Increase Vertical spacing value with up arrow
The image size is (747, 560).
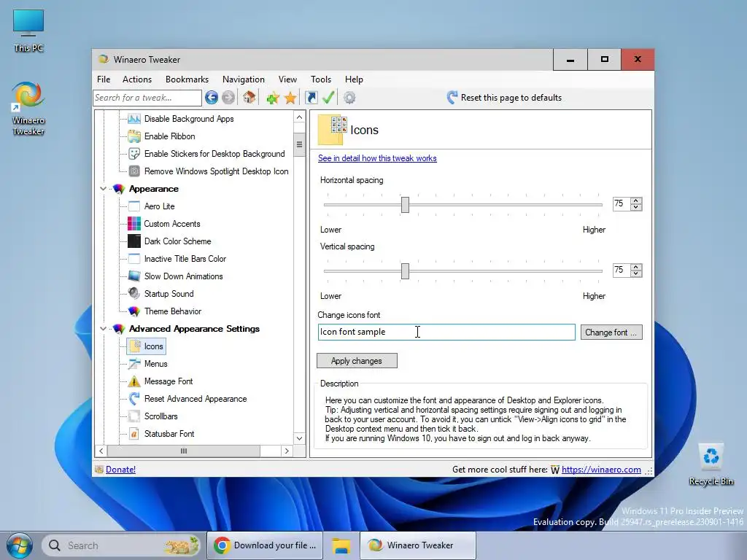[636, 267]
